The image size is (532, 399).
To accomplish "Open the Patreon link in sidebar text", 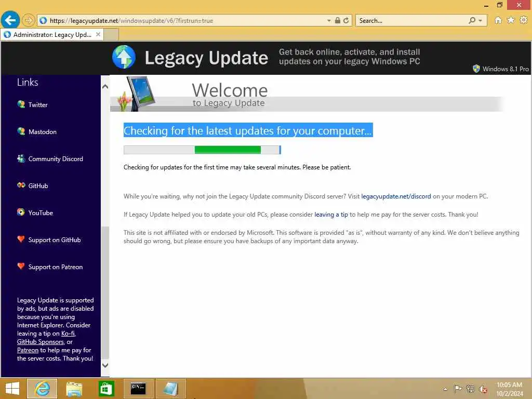I will pos(28,350).
